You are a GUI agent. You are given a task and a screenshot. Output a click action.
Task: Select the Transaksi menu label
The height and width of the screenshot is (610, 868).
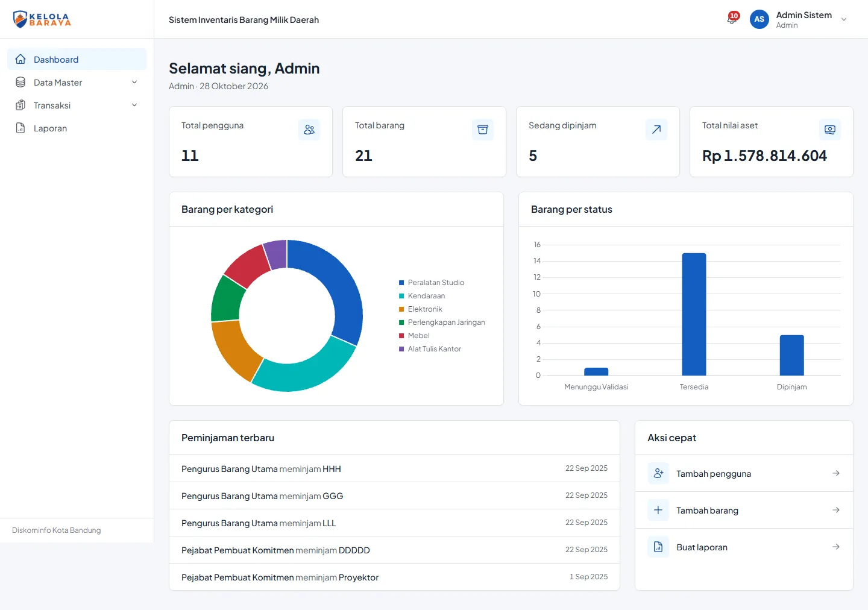click(x=52, y=105)
